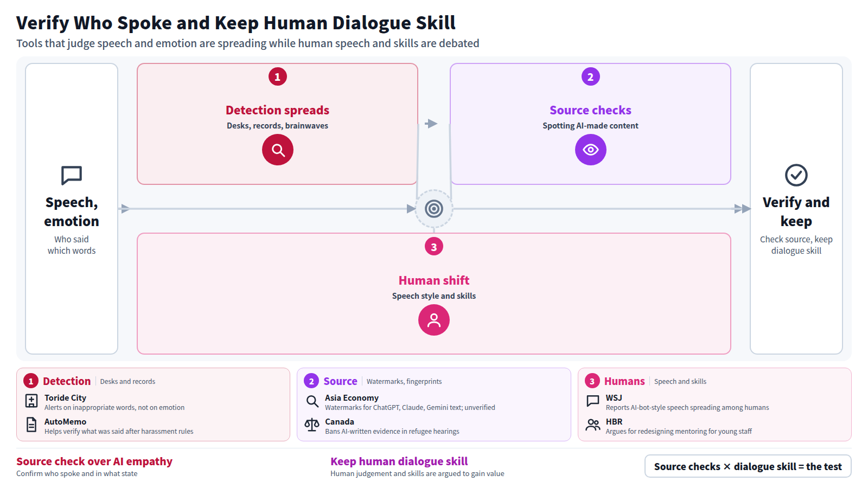The width and height of the screenshot is (868, 488).
Task: Click the speech bubble icon above Speech, emotion
Action: click(x=72, y=175)
